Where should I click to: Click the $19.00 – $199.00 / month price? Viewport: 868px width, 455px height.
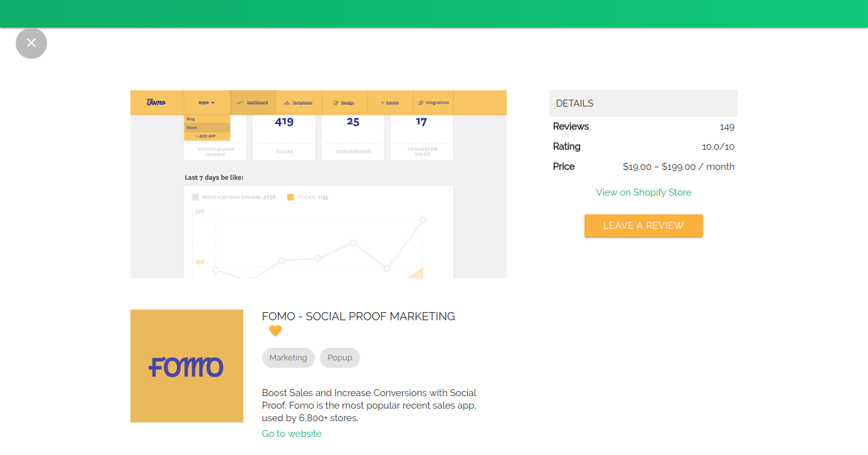[679, 167]
